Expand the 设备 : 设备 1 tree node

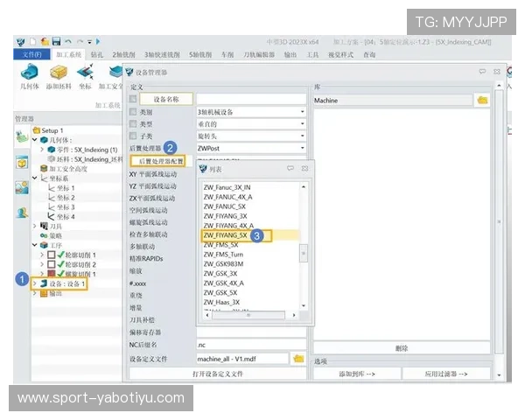point(35,283)
